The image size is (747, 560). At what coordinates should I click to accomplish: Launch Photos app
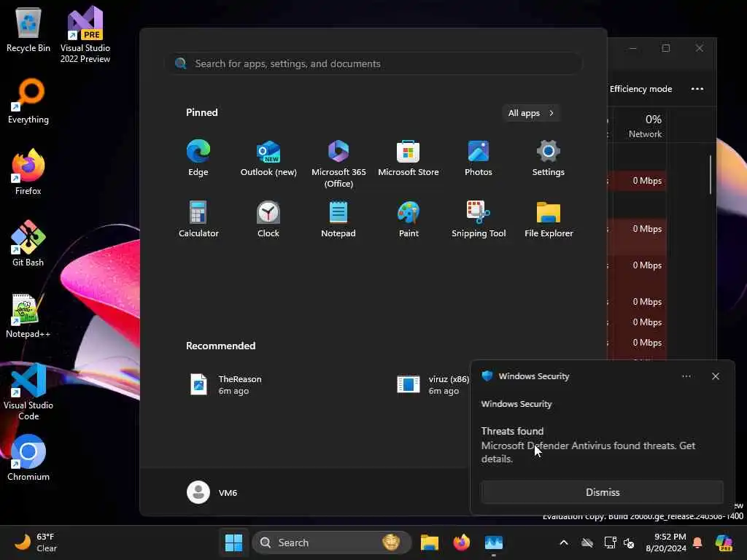pos(479,158)
